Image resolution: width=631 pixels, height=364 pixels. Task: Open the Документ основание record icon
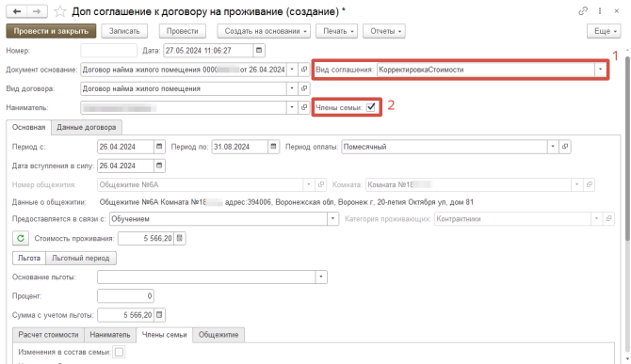point(304,69)
